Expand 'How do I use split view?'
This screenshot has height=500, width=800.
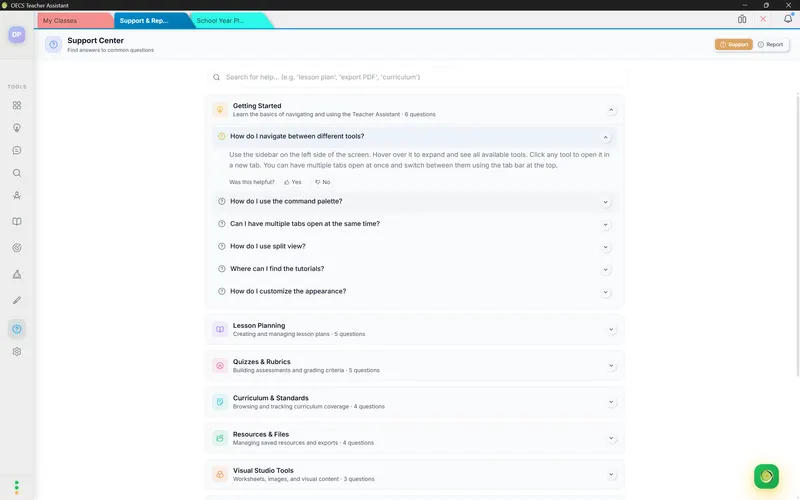(x=605, y=247)
